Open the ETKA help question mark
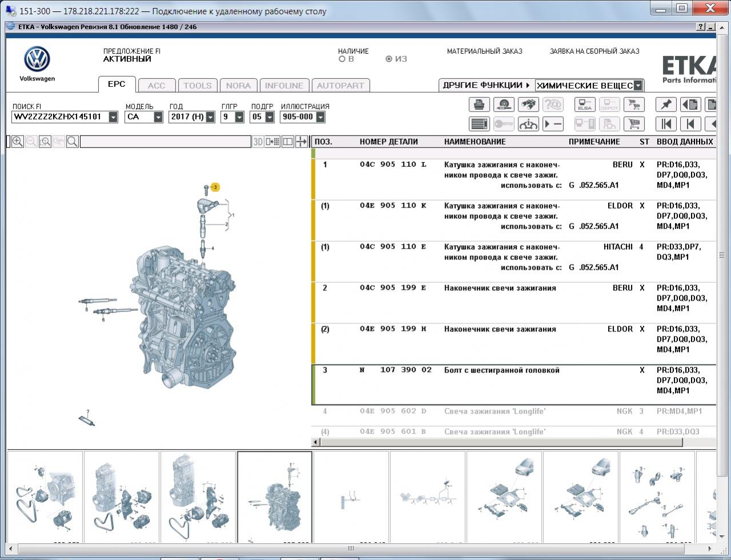731x560 pixels. pos(701,27)
